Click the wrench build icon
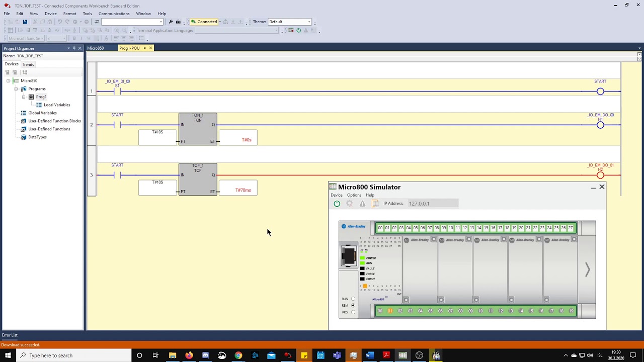This screenshot has width=644, height=362. 171,22
